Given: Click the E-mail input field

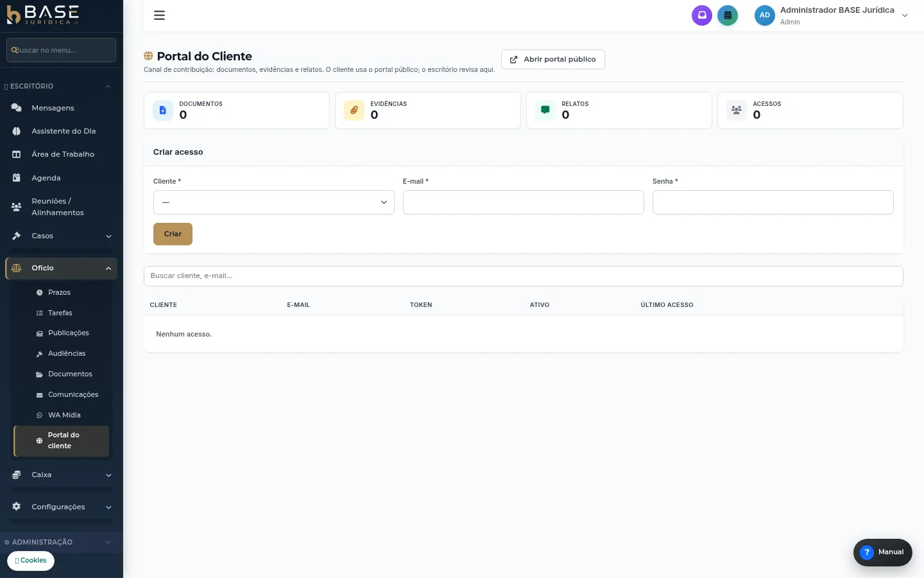Looking at the screenshot, I should point(524,202).
